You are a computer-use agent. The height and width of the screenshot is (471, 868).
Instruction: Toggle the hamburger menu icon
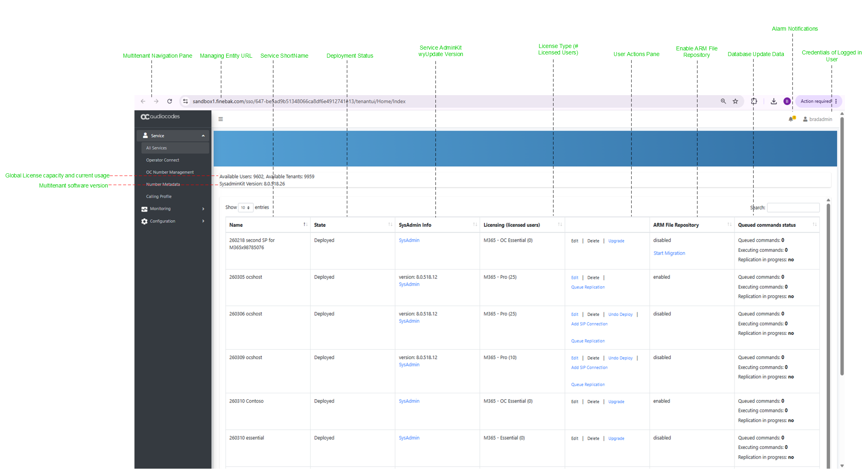[221, 119]
